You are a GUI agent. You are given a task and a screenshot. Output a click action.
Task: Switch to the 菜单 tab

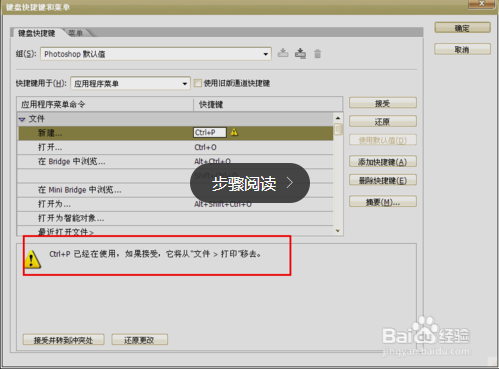click(76, 33)
